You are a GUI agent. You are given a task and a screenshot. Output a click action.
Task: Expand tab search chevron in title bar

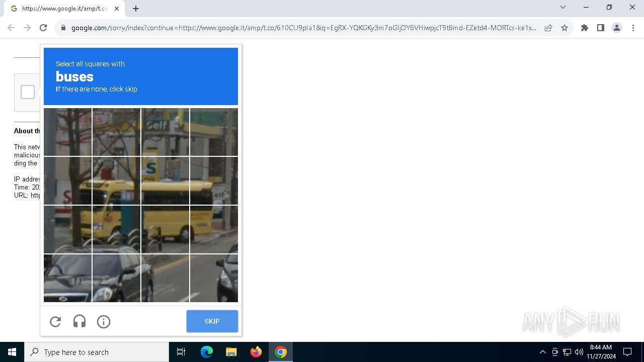tap(563, 7)
